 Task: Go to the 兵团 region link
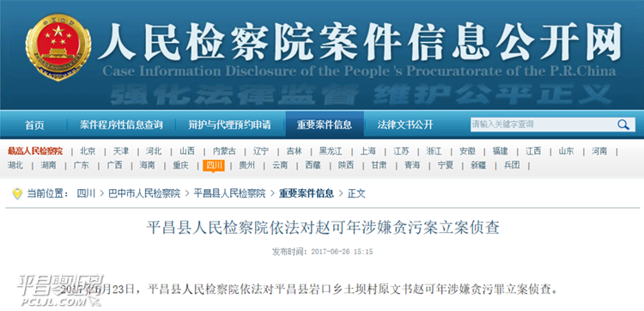tap(512, 166)
